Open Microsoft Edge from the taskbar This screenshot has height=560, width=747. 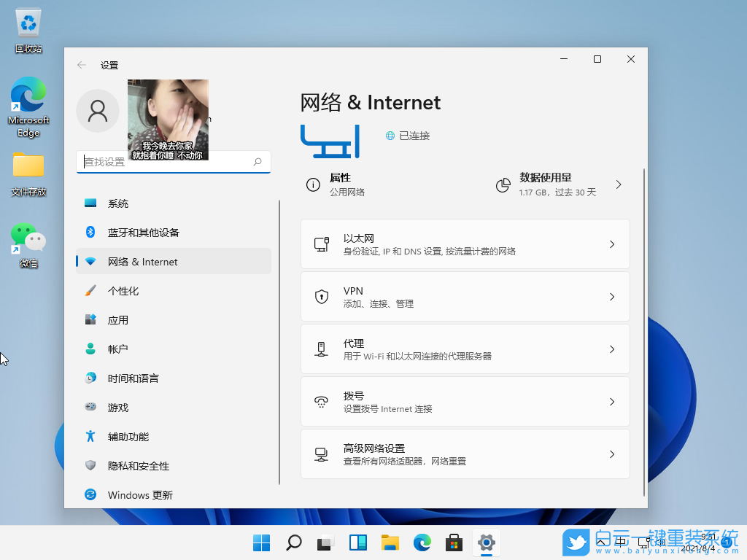422,543
